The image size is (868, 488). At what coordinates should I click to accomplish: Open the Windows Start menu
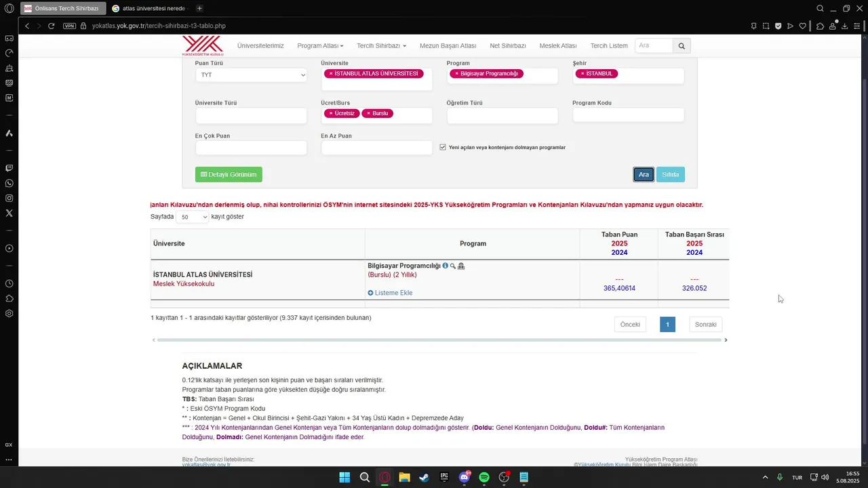(x=344, y=477)
